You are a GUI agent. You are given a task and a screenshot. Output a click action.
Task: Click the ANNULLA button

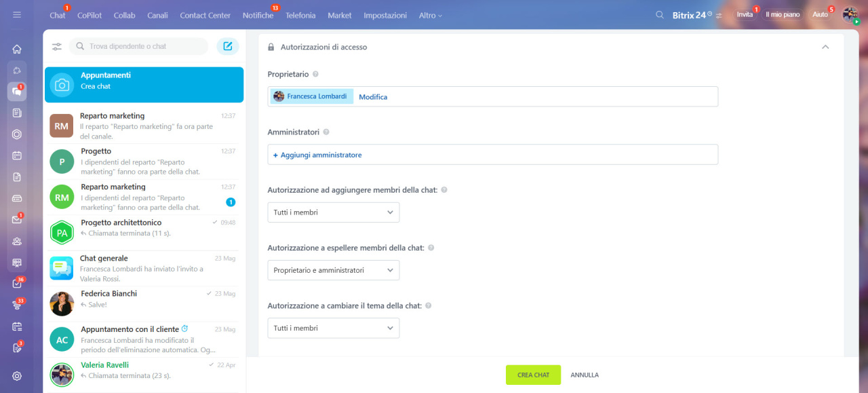585,375
